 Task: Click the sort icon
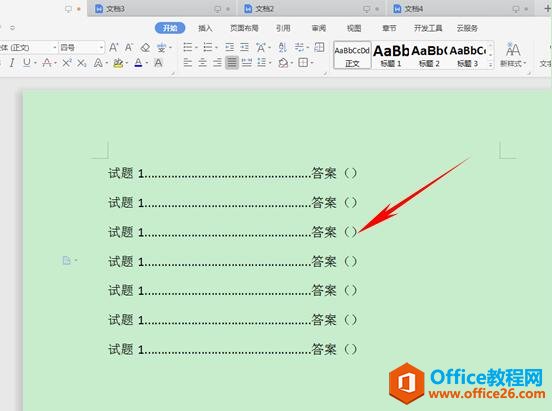[x=282, y=47]
